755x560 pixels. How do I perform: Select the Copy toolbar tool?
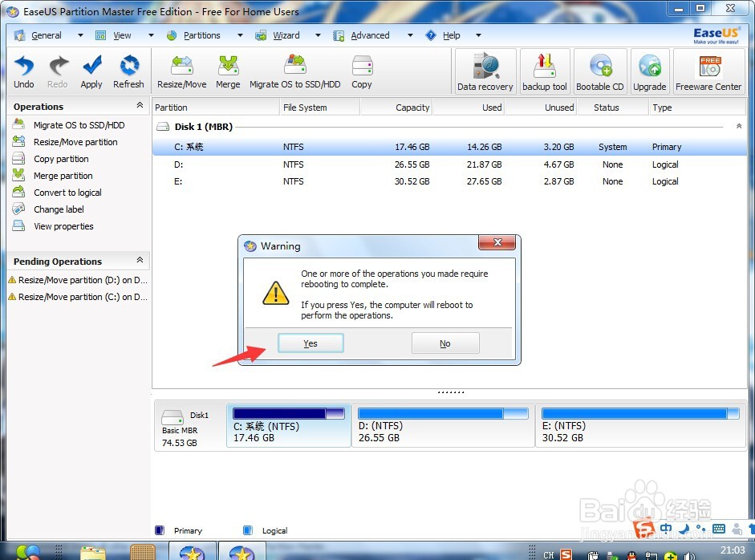(362, 71)
